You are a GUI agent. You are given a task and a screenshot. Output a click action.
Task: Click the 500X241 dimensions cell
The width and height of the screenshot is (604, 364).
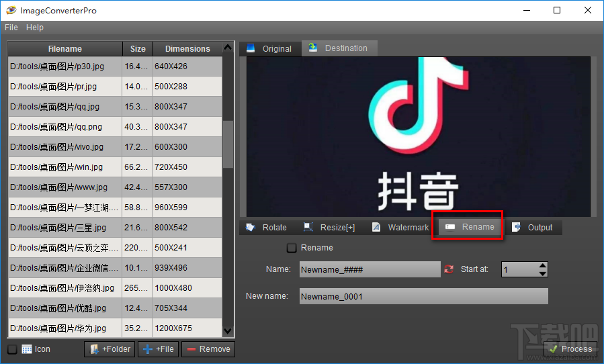[x=187, y=248]
